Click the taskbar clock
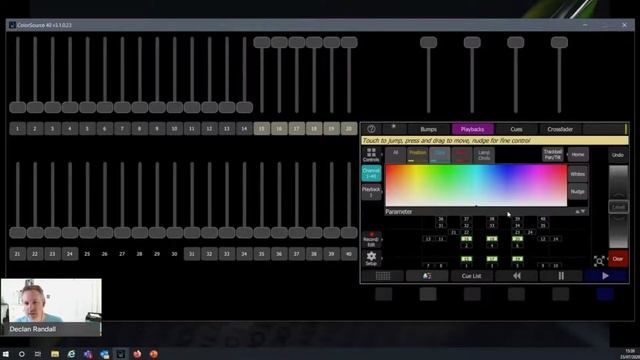Screen dimensions: 640x360 [x=630, y=354]
